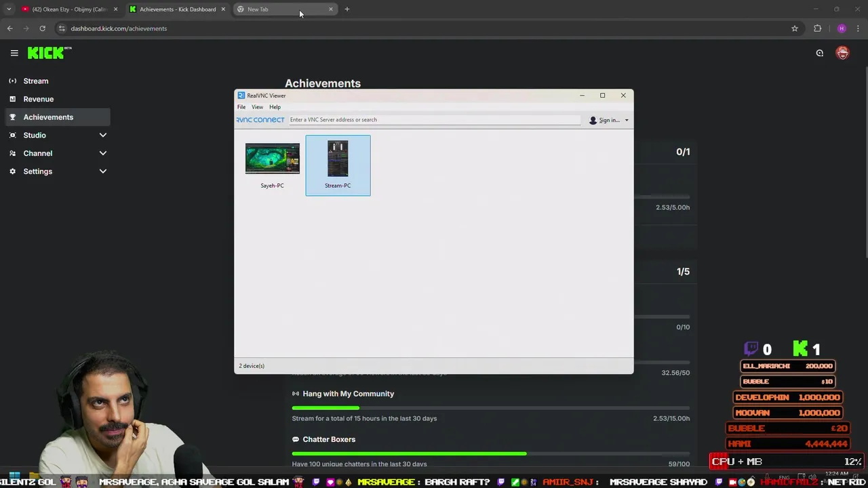Expand the Channel section chevron
The height and width of the screenshot is (488, 868).
click(103, 153)
